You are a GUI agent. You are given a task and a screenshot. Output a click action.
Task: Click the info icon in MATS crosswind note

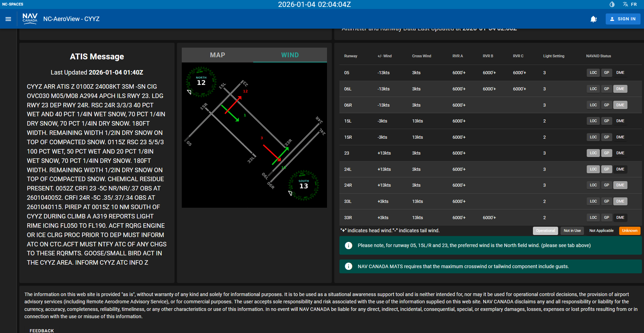[x=348, y=266]
